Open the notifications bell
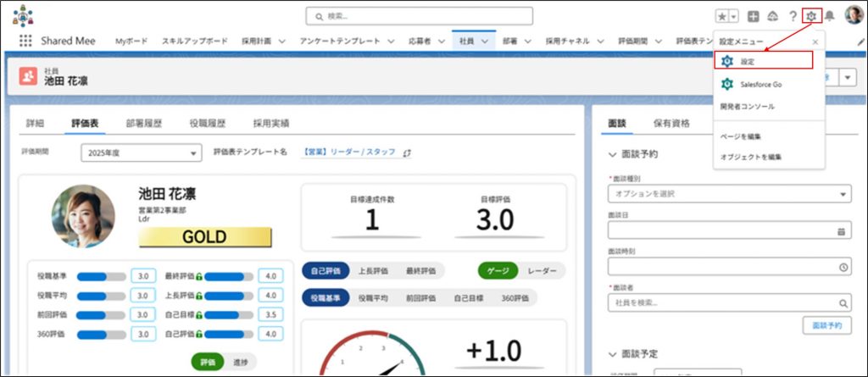The width and height of the screenshot is (868, 377). click(830, 16)
